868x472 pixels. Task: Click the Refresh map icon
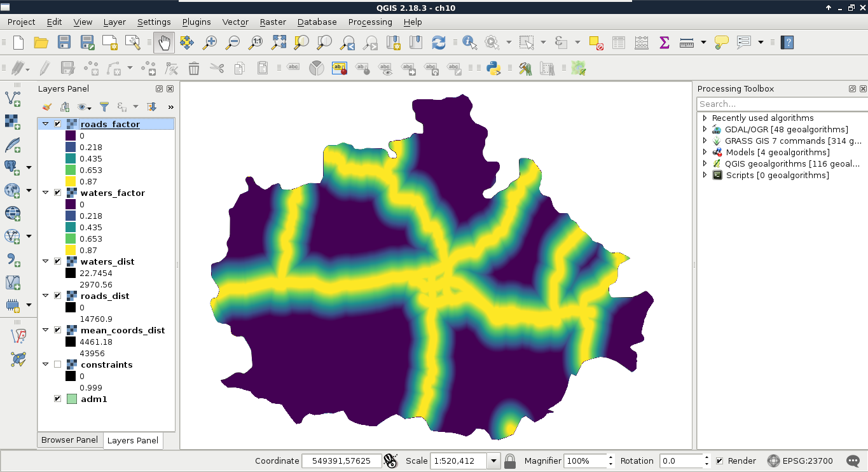(438, 43)
